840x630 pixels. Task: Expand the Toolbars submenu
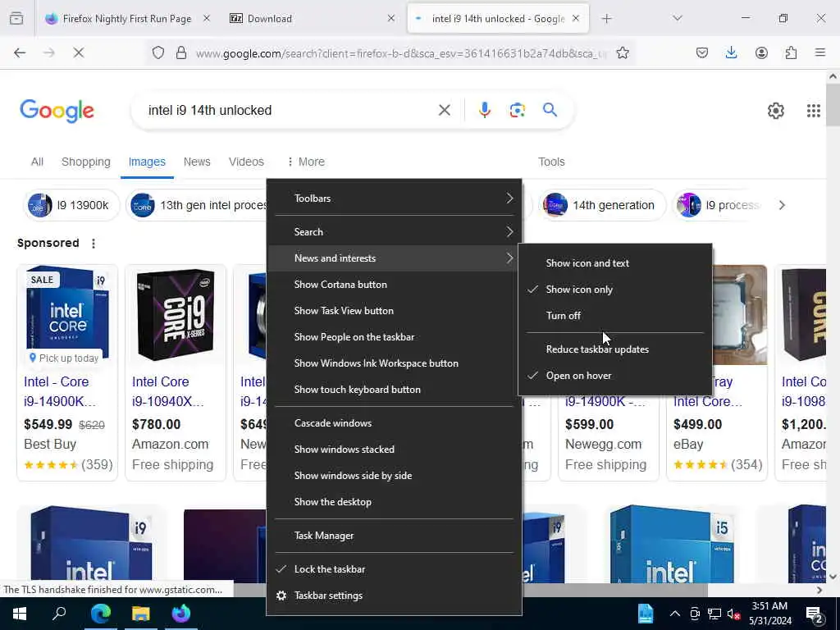click(394, 199)
